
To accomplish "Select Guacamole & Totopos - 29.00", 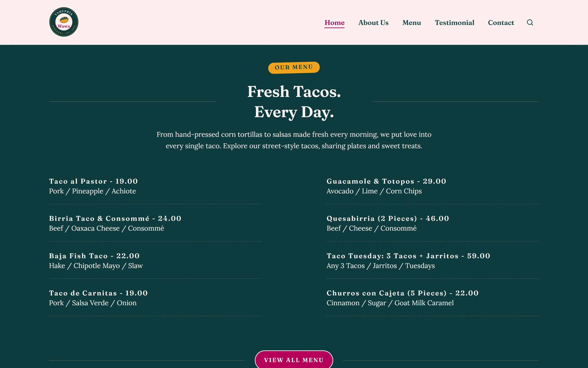I will pyautogui.click(x=386, y=181).
